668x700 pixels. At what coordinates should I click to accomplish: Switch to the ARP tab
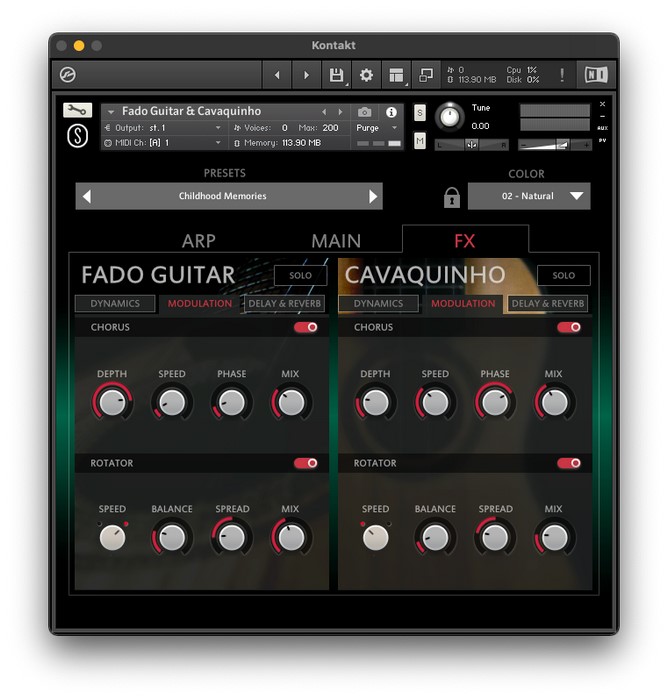[199, 241]
